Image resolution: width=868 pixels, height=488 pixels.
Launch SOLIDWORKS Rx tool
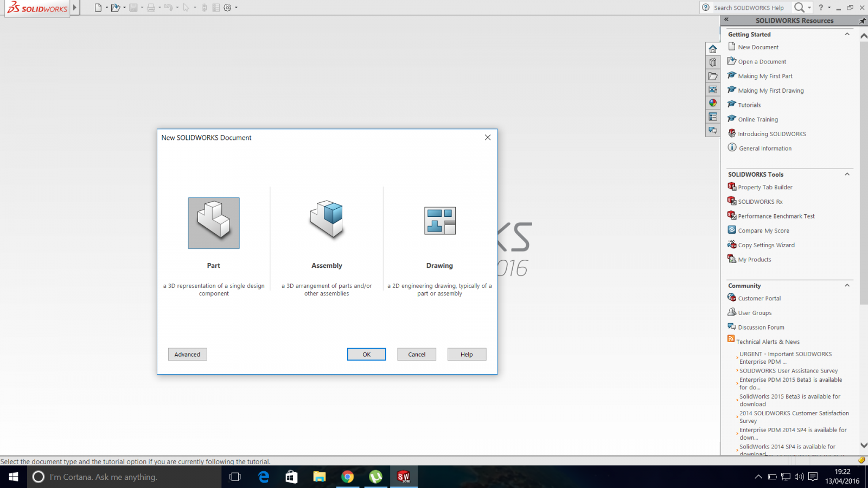[760, 202]
